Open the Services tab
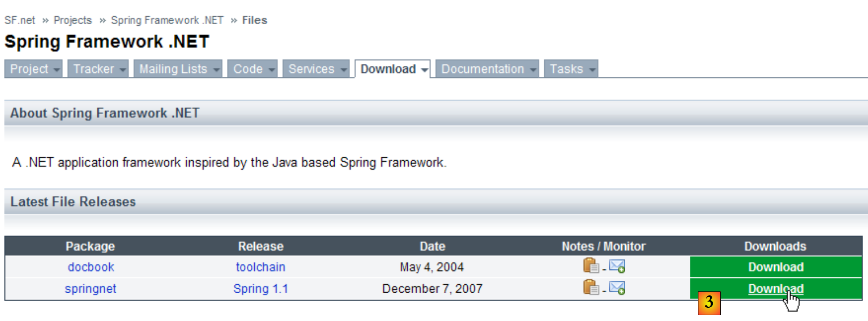The image size is (868, 321). point(311,69)
